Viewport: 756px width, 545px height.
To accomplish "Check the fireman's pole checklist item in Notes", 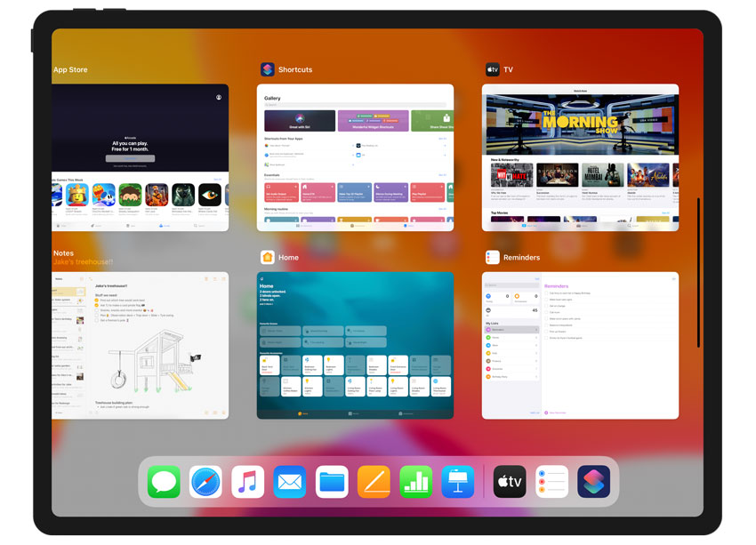I will tap(96, 320).
